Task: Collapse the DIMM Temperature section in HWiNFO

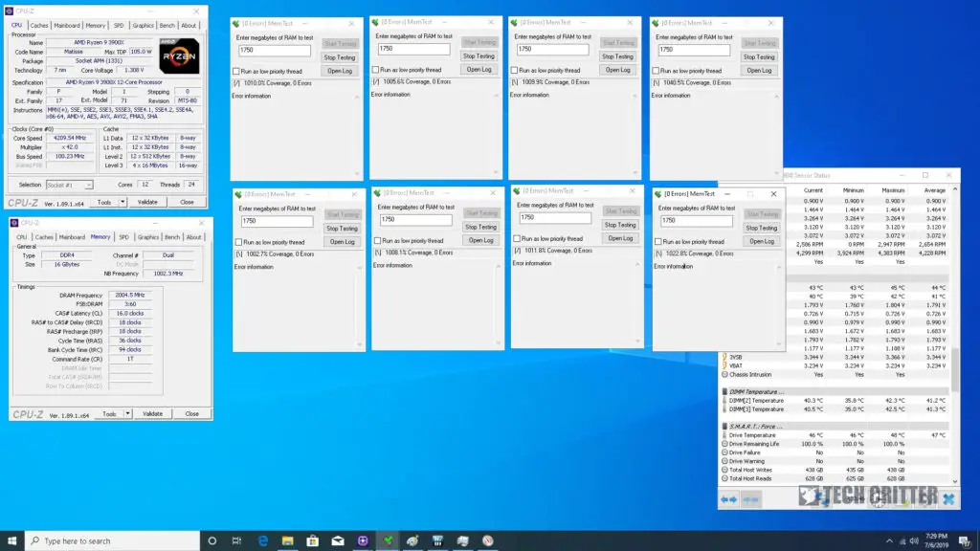Action: (x=724, y=391)
